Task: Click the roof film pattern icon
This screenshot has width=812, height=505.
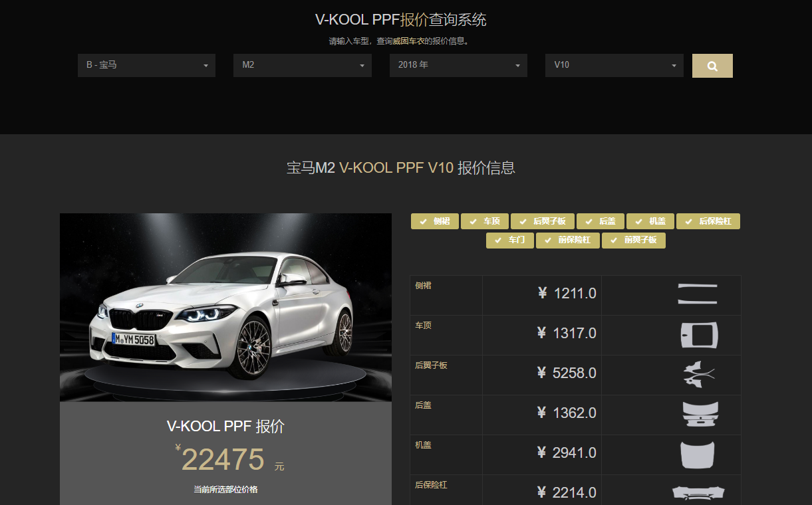Action: click(x=700, y=335)
